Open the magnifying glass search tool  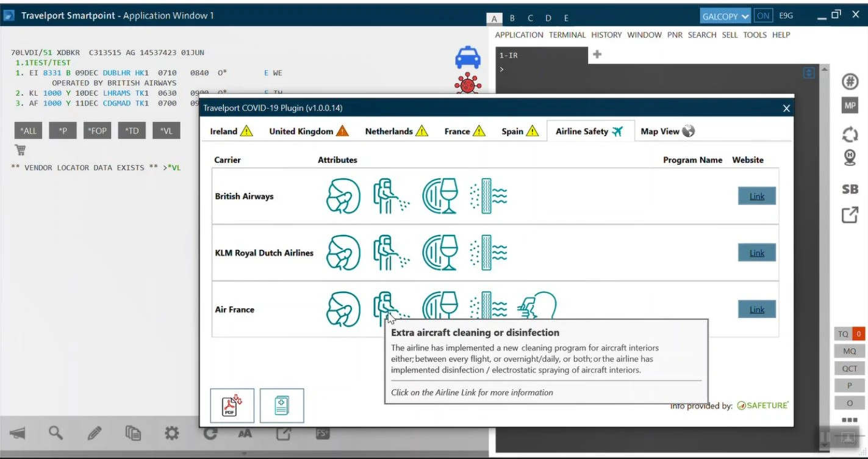click(56, 433)
